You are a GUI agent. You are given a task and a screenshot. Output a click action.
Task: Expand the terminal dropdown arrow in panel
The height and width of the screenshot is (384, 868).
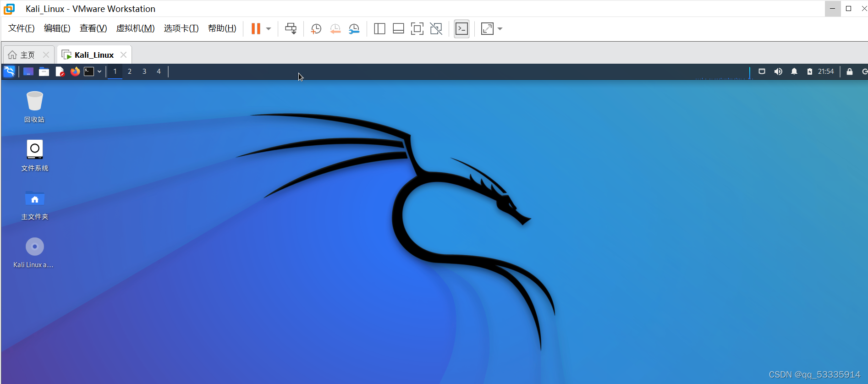coord(99,71)
